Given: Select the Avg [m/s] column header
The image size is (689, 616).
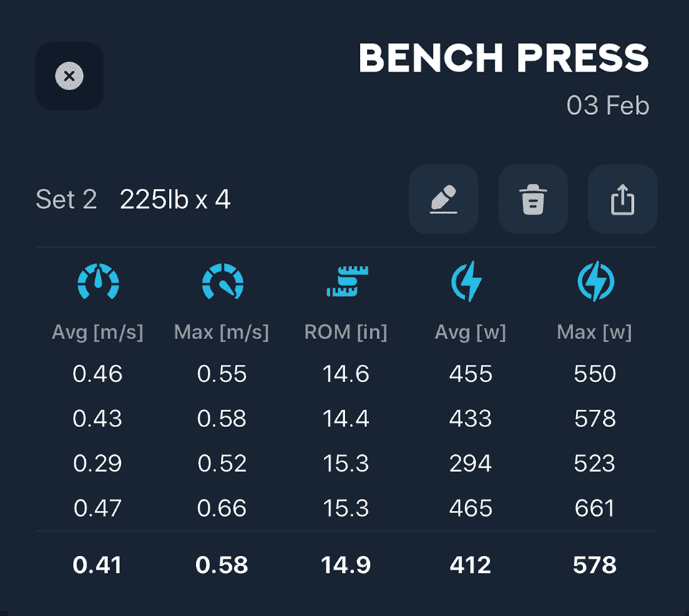Looking at the screenshot, I should pos(98,331).
